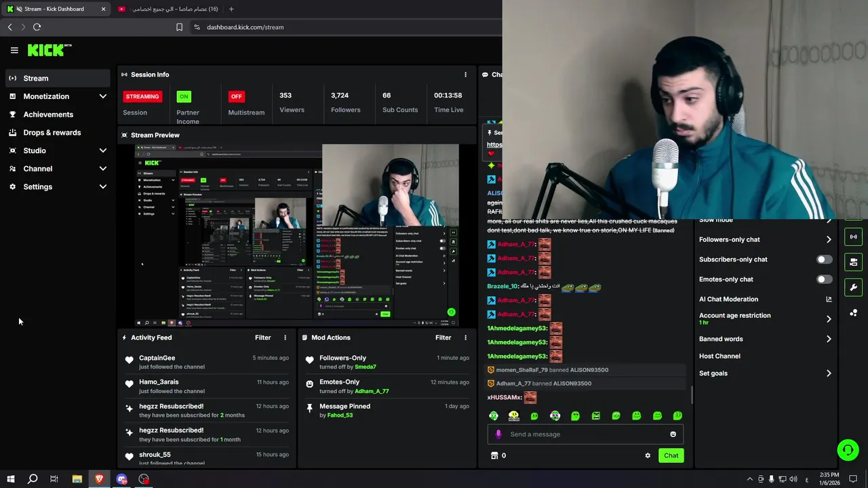
Task: Reload the browser page
Action: 37,27
